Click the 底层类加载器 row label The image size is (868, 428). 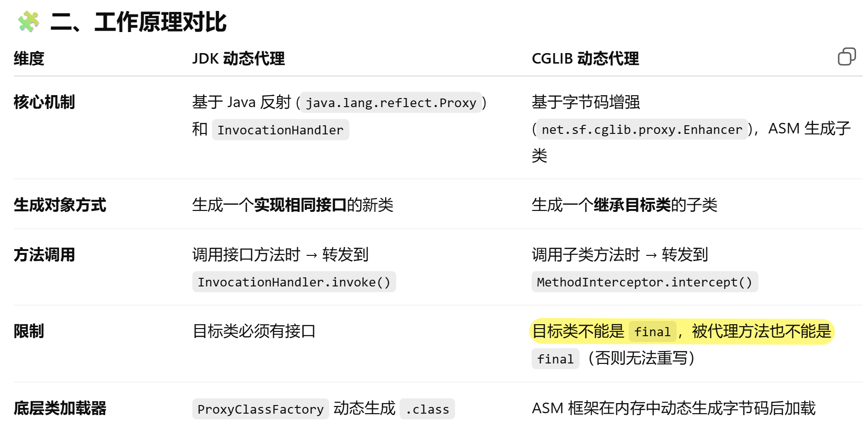pyautogui.click(x=60, y=408)
